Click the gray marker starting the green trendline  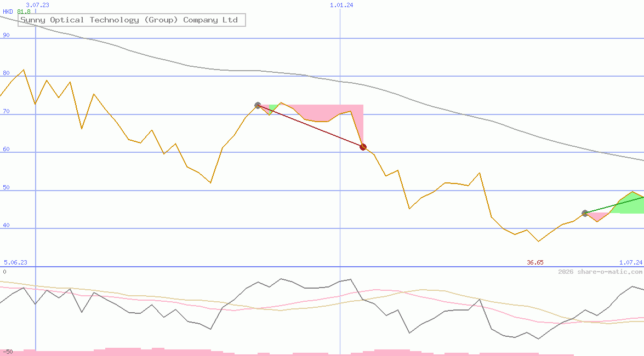pyautogui.click(x=585, y=213)
